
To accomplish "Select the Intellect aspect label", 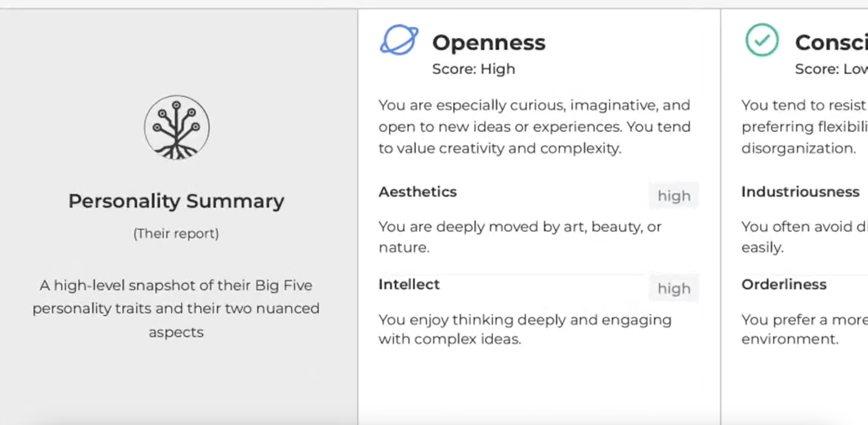I will tap(409, 284).
